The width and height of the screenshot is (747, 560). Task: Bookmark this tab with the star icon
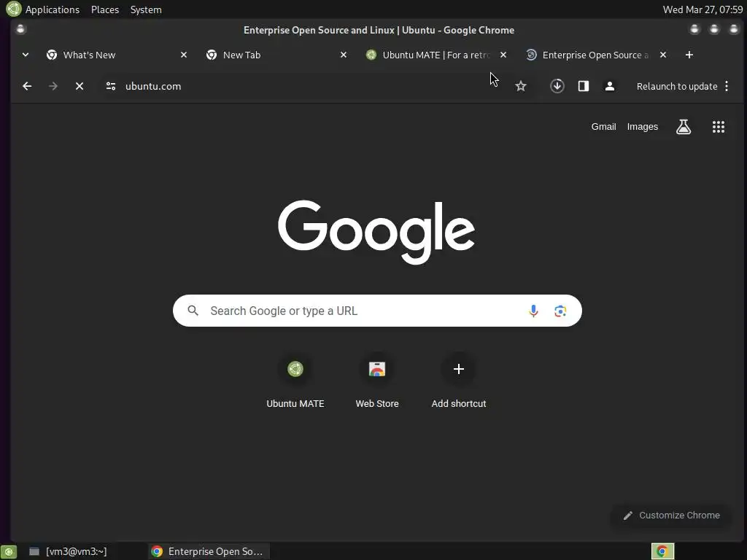pyautogui.click(x=521, y=86)
